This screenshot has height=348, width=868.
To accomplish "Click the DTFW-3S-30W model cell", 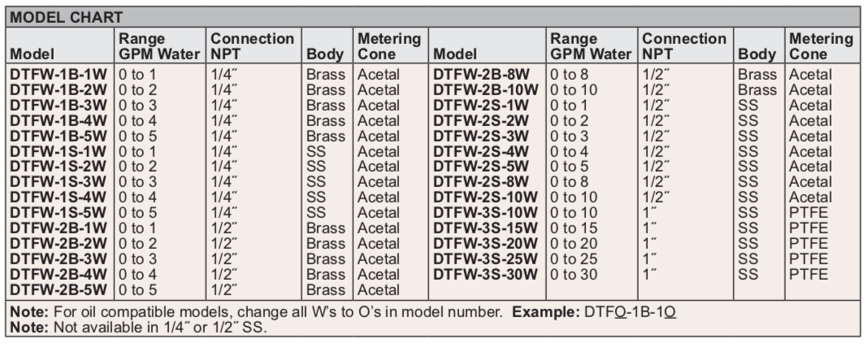I will coord(485,275).
